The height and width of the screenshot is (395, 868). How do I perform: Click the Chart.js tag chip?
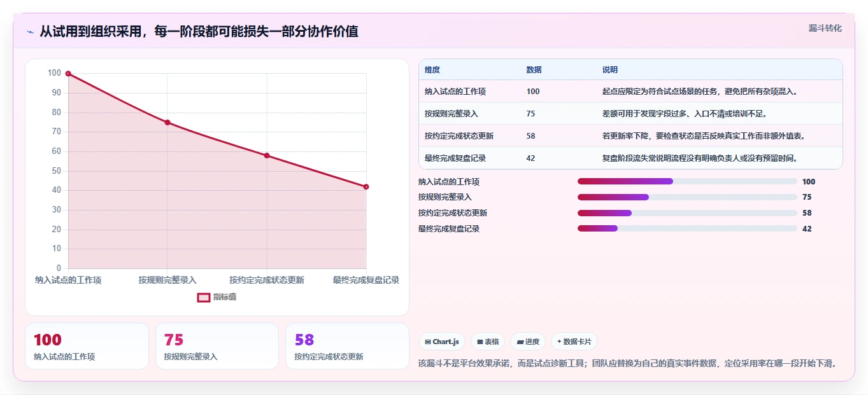442,342
